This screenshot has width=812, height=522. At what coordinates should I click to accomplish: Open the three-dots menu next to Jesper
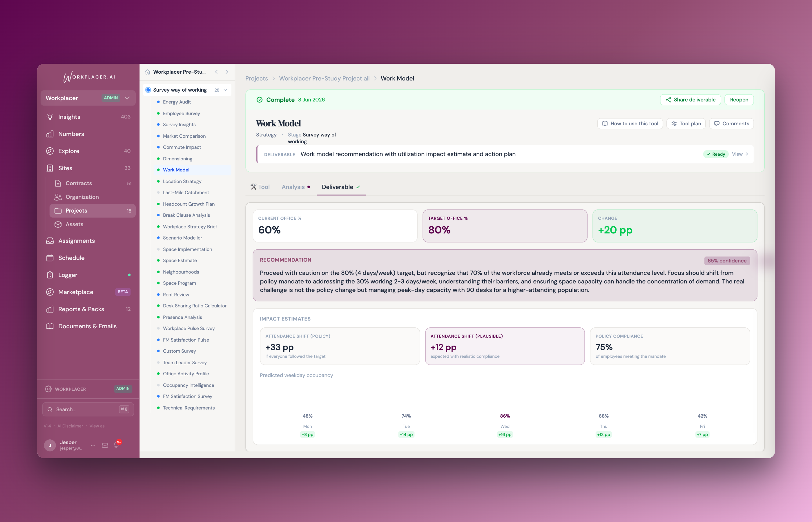pos(93,445)
